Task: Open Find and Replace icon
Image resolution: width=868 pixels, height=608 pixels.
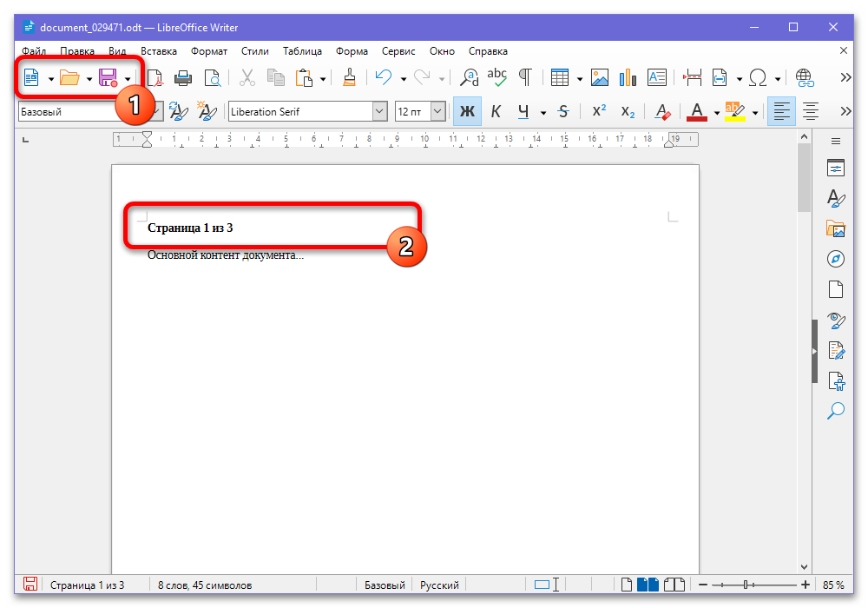Action: [x=470, y=78]
